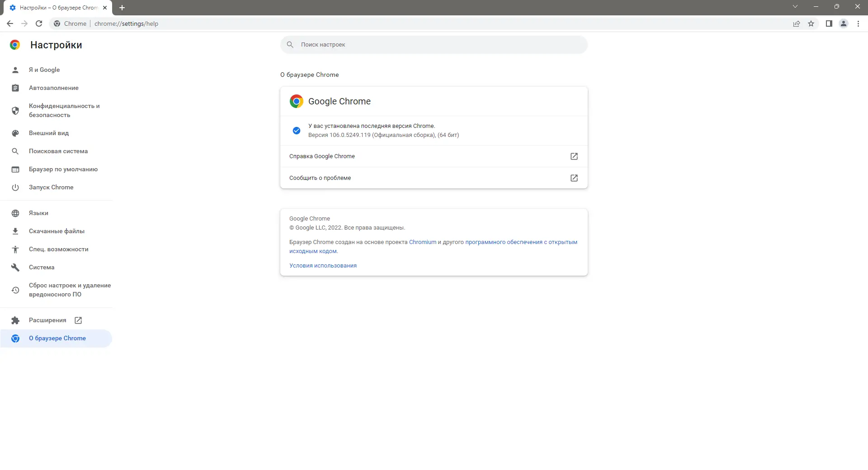868x470 pixels.
Task: Open the Условия использования link
Action: click(323, 266)
